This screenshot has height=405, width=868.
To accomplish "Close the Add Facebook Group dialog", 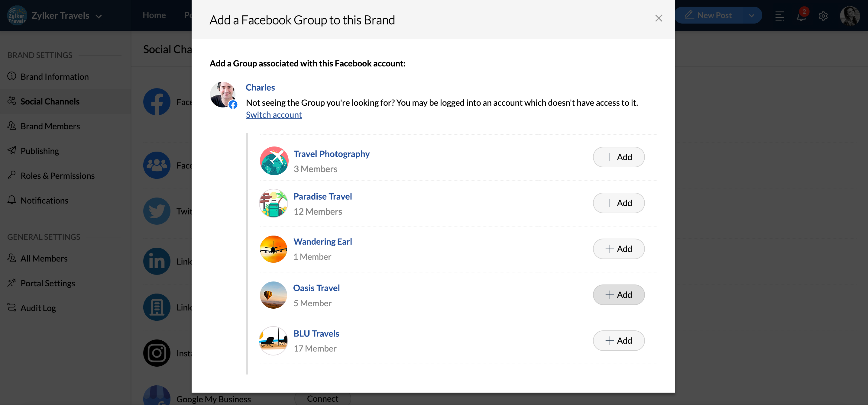I will [659, 18].
